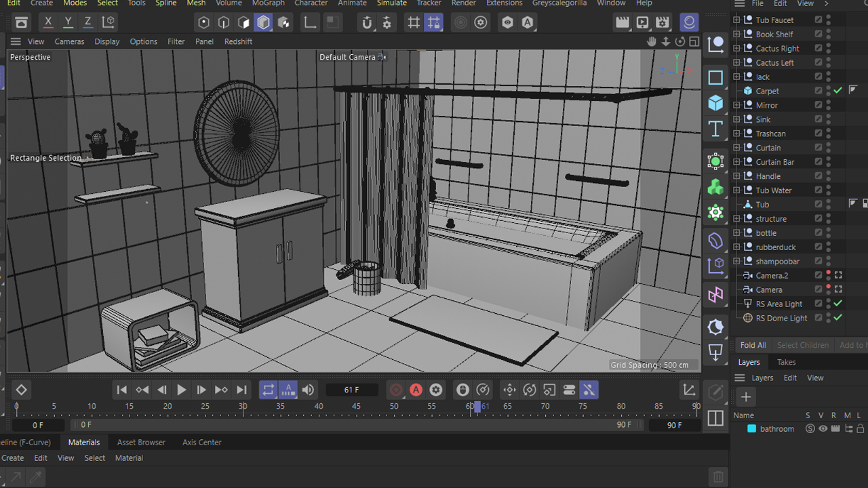868x488 pixels.
Task: Select the Text spline tool icon
Action: [x=715, y=129]
